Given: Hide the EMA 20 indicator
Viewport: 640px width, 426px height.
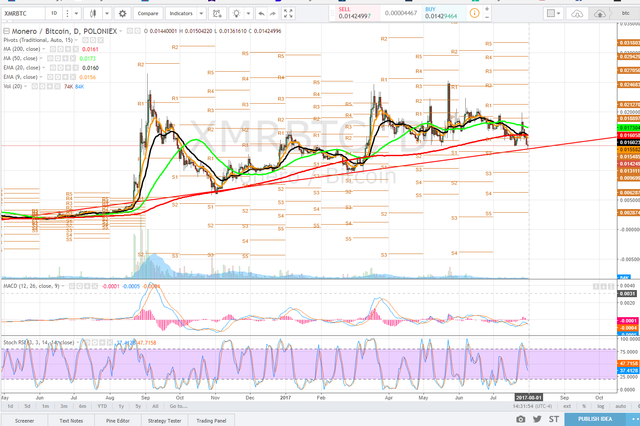Looking at the screenshot, I should pos(53,68).
